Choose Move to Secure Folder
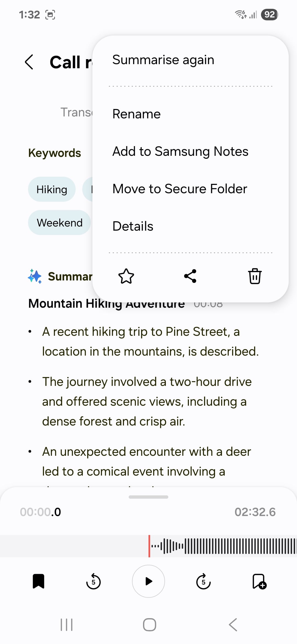The height and width of the screenshot is (644, 297). point(180,189)
